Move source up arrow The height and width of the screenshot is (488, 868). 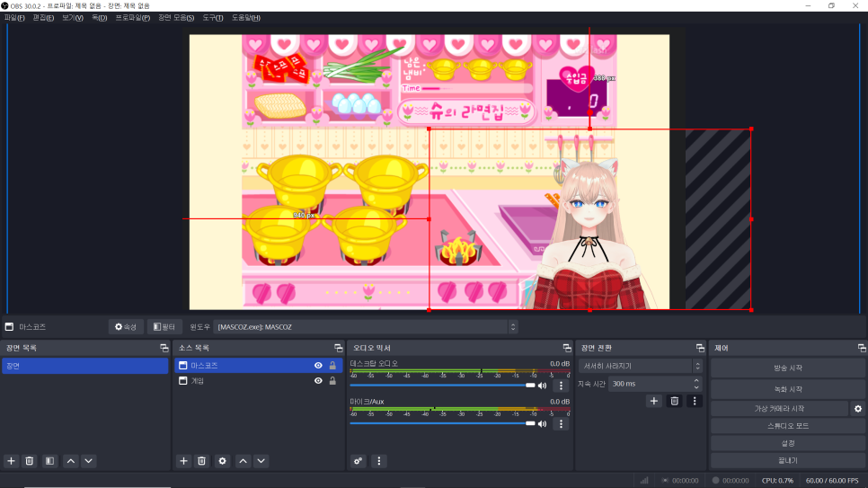[x=243, y=461]
